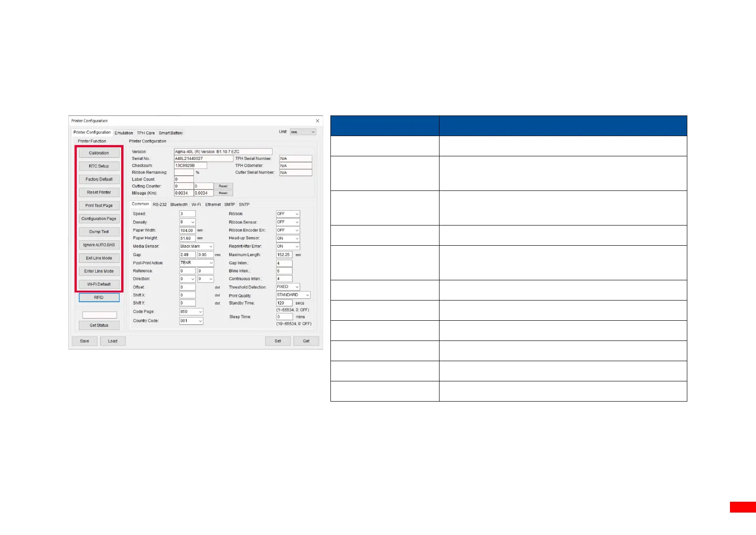Click the Paper Width field
Screen dimensions: 756x535
point(188,230)
